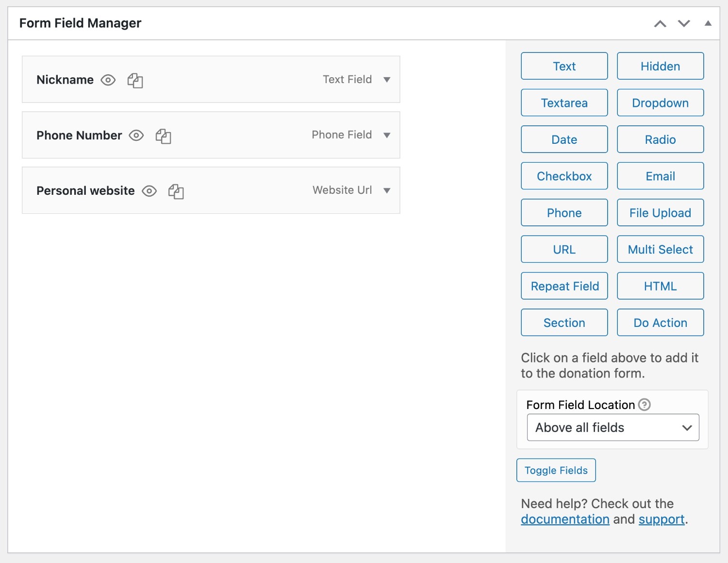The height and width of the screenshot is (563, 728).
Task: Toggle visibility of Nickname field
Action: point(108,80)
